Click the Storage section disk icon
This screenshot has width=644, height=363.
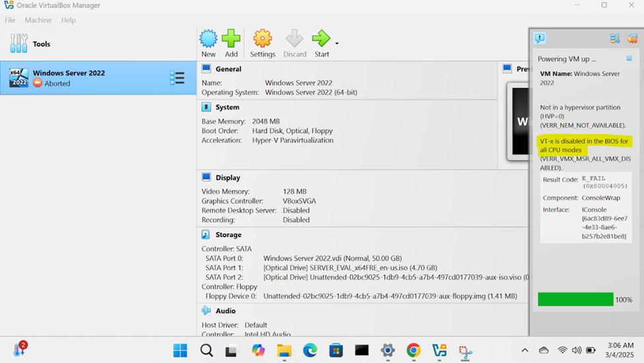click(x=206, y=234)
